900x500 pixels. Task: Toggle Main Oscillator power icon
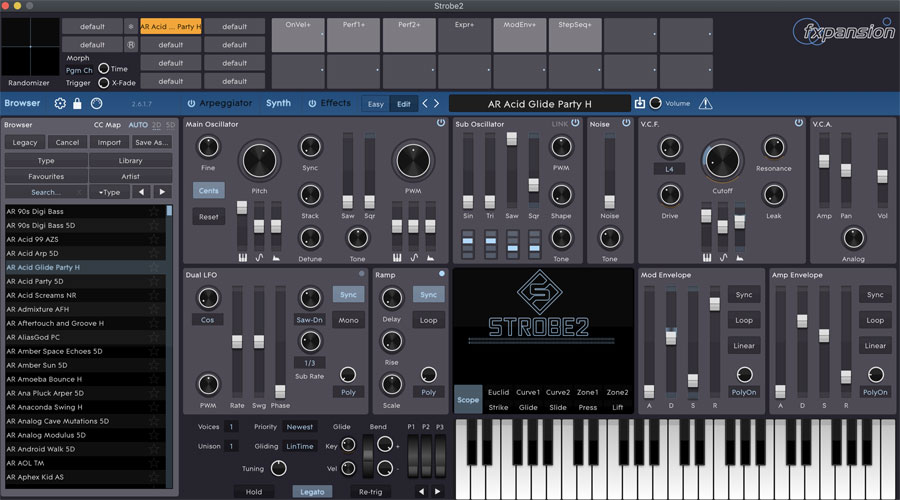441,123
